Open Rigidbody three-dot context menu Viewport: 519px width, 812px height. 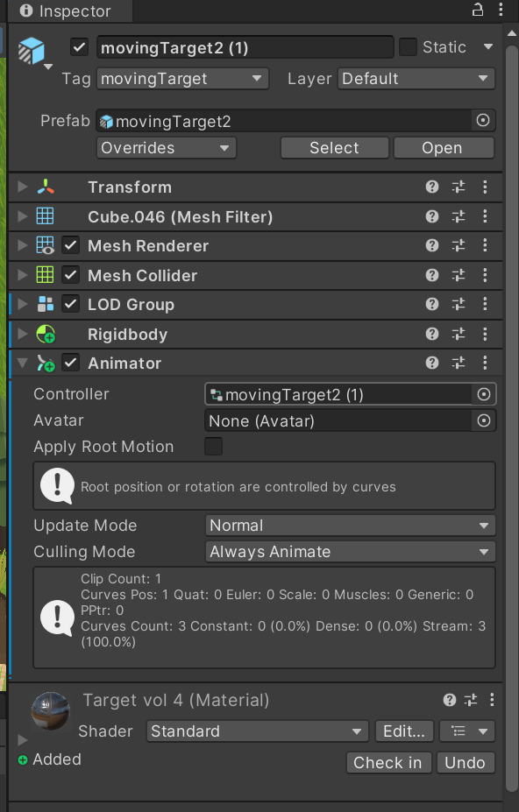coord(485,334)
